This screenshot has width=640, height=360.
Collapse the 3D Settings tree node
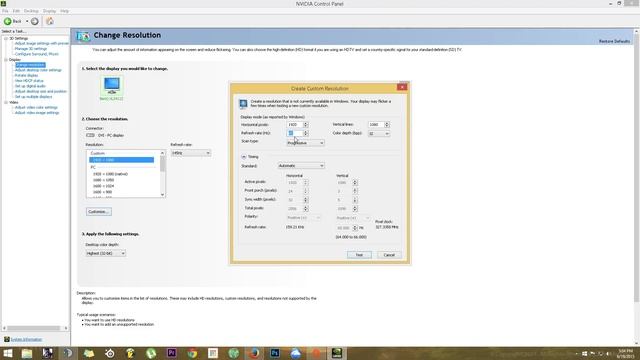(6, 38)
